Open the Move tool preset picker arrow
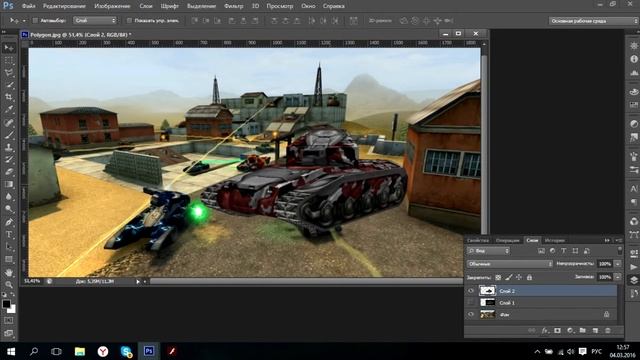 point(24,20)
